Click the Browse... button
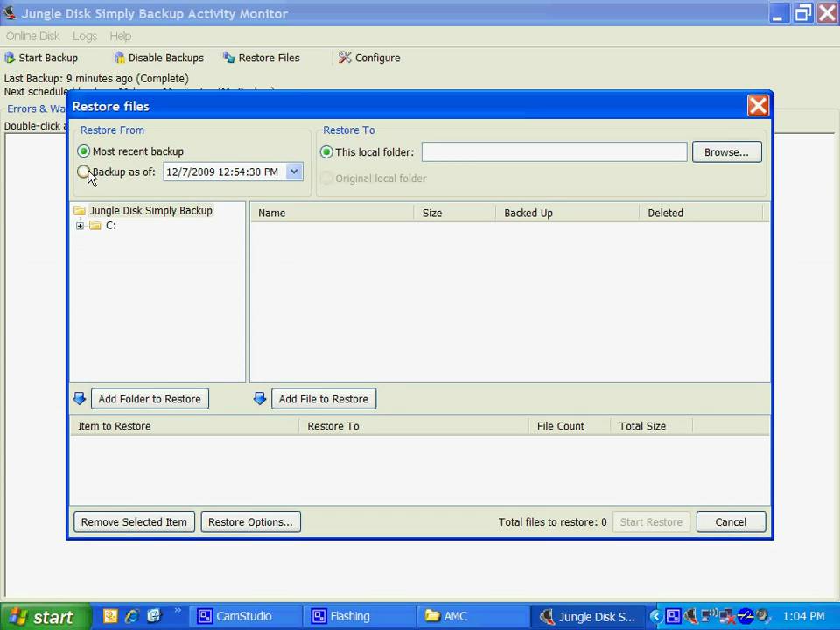The image size is (840, 630). [726, 151]
